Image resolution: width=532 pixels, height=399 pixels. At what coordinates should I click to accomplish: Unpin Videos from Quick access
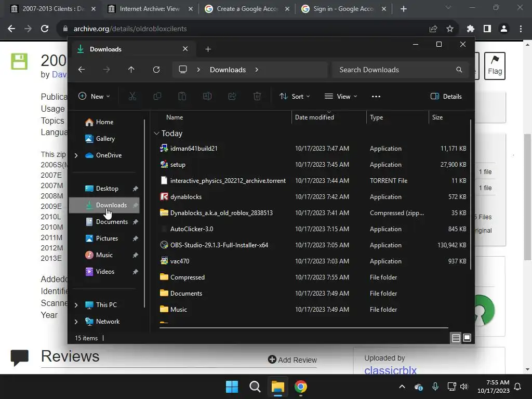(x=136, y=272)
